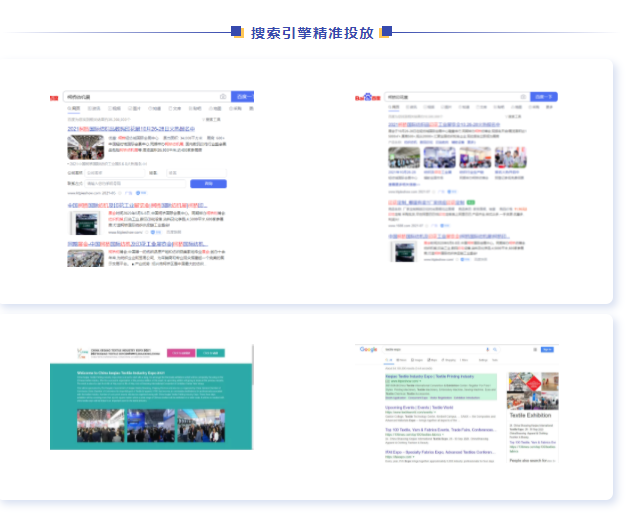Select the first tab under the top-right Baidu search box

click(393, 107)
